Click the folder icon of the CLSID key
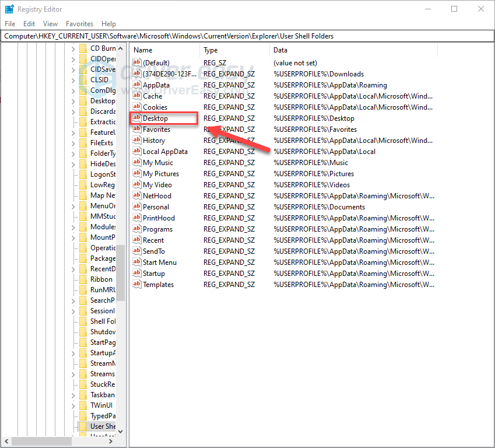The width and height of the screenshot is (495, 448). coord(83,79)
